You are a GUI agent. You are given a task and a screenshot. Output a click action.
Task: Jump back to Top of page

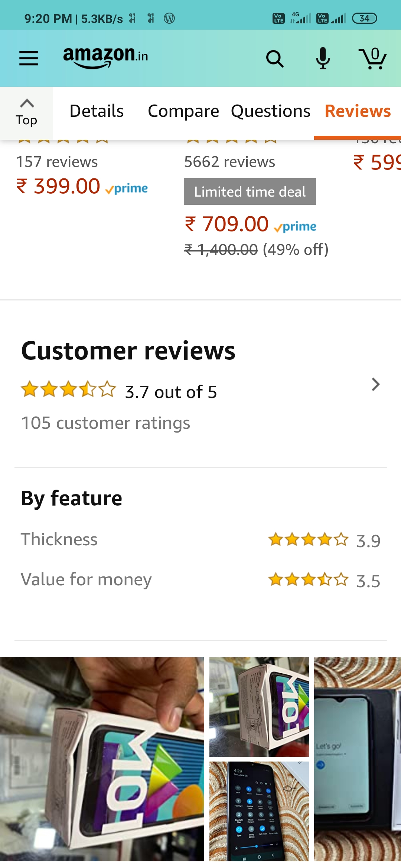tap(26, 113)
